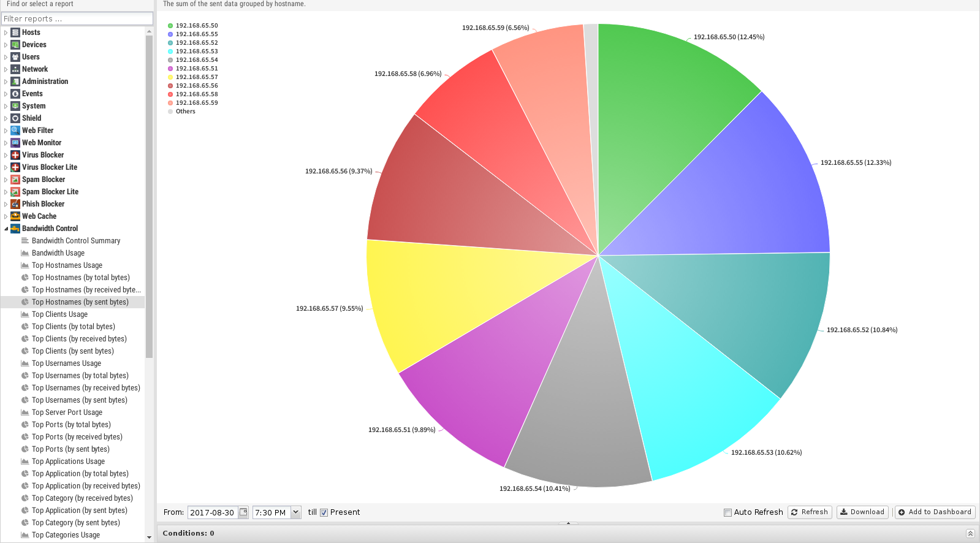The height and width of the screenshot is (543, 980).
Task: Click the pie icon for Top Clients (by total bytes)
Action: tap(25, 327)
